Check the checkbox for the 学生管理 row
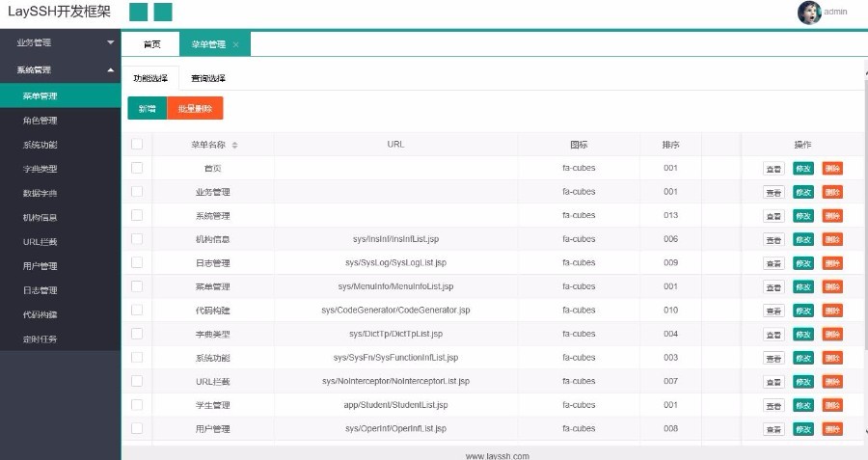The height and width of the screenshot is (460, 868). (137, 405)
